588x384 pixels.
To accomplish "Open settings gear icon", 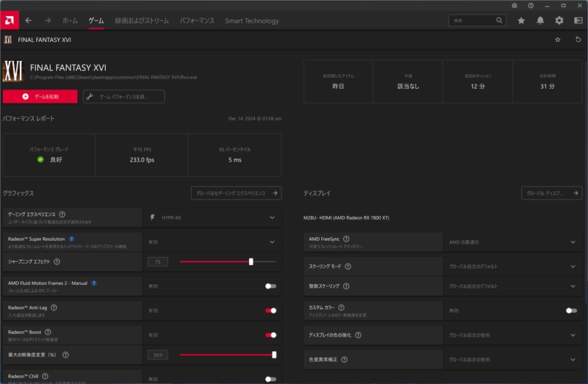I will click(559, 21).
